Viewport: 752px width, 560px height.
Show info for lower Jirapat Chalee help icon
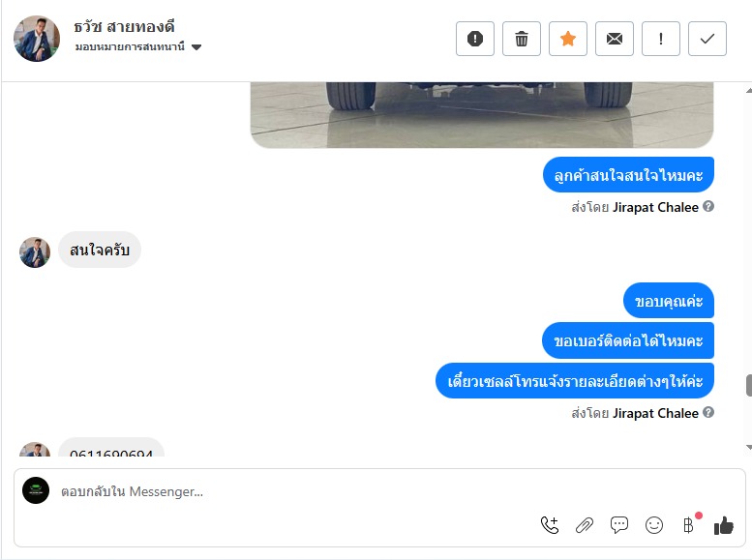(708, 412)
